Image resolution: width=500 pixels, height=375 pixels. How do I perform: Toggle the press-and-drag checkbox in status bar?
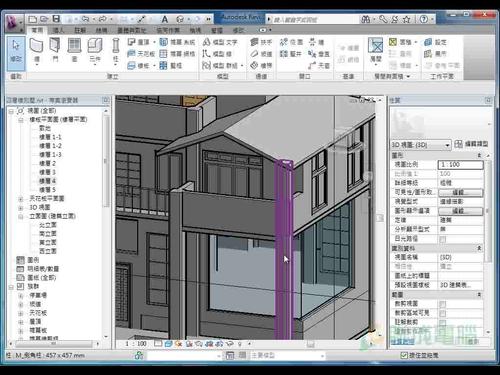point(404,355)
